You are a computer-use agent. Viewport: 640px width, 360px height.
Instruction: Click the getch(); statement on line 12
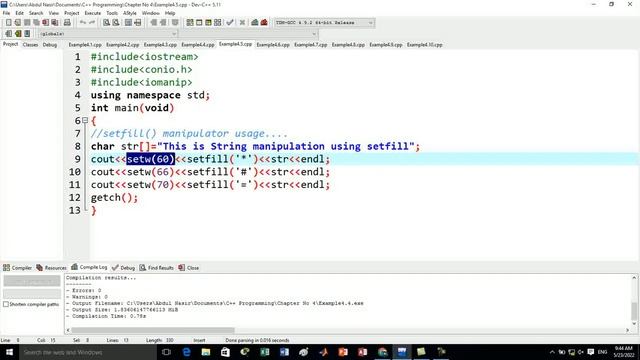click(115, 198)
